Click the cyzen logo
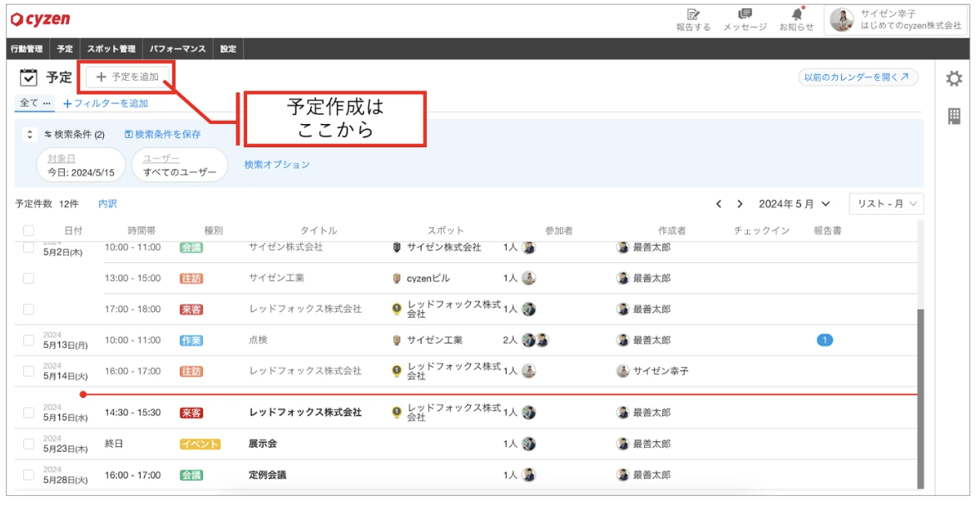Viewport: 980px width, 511px height. click(x=40, y=19)
